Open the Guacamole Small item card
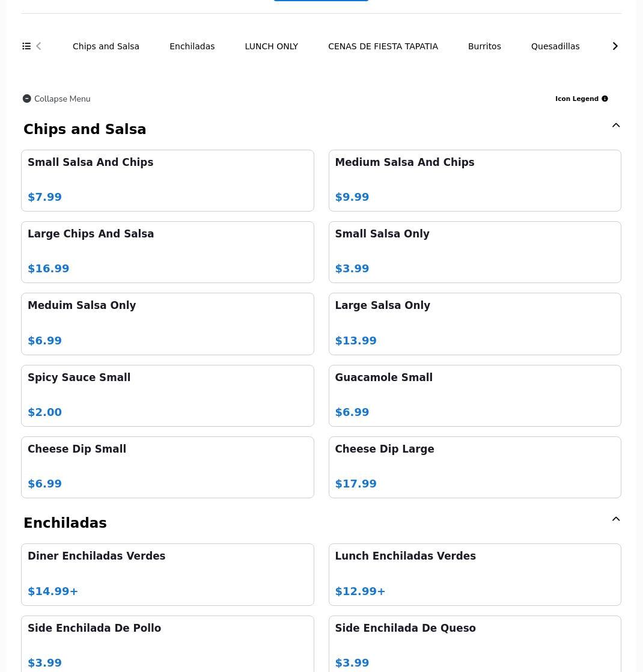 click(474, 396)
